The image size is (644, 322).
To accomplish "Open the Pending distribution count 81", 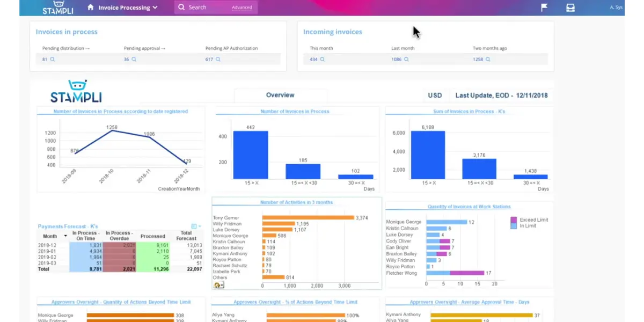I will (x=45, y=60).
